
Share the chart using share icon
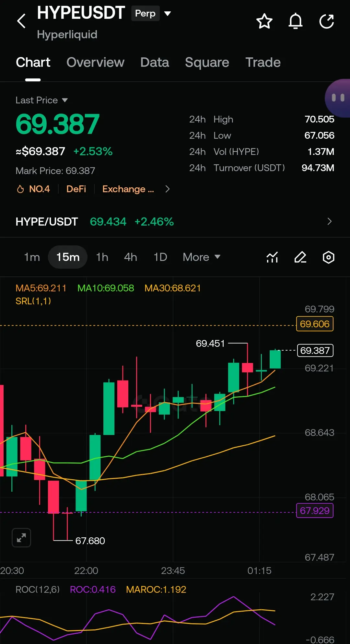tap(327, 21)
